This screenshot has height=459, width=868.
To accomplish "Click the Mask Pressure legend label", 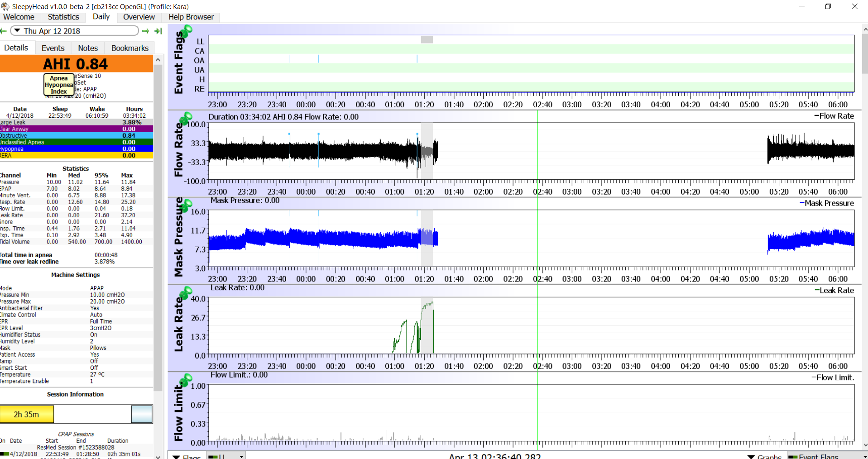I will [827, 204].
